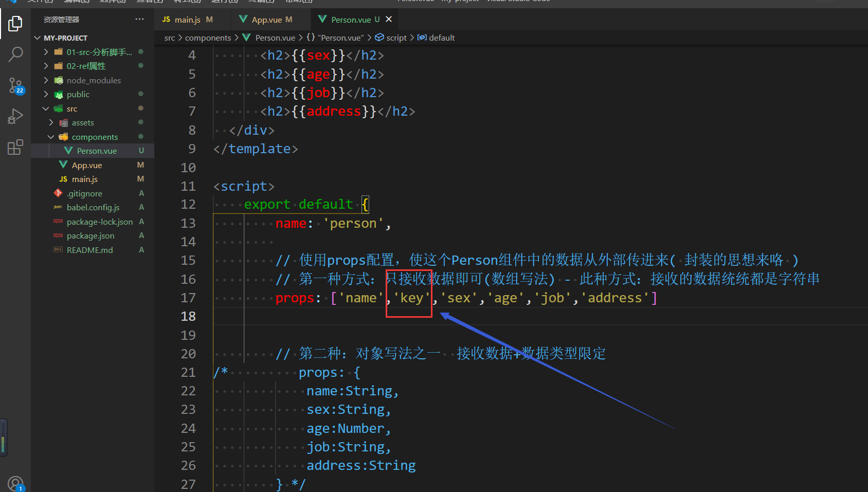Click 'person' name value string
The height and width of the screenshot is (492, 868).
[x=353, y=223]
